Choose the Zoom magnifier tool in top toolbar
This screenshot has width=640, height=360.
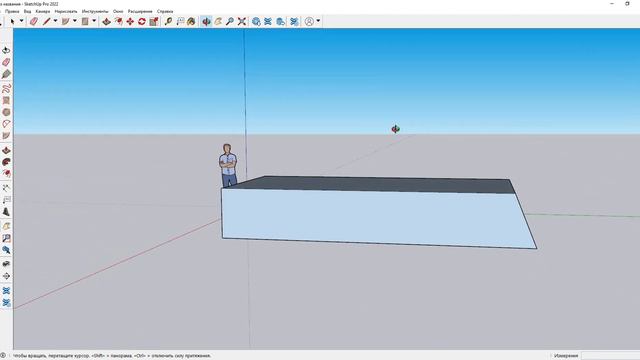click(230, 21)
